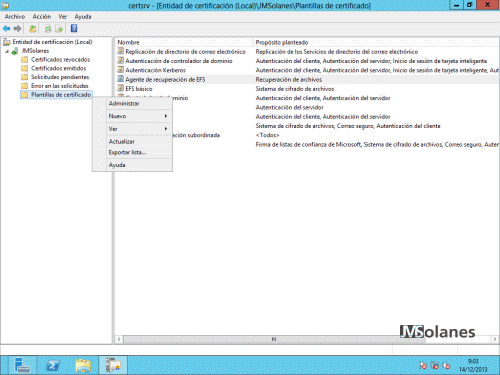The width and height of the screenshot is (500, 375).
Task: Go back with the blue Back arrow
Action: pyautogui.click(x=6, y=29)
